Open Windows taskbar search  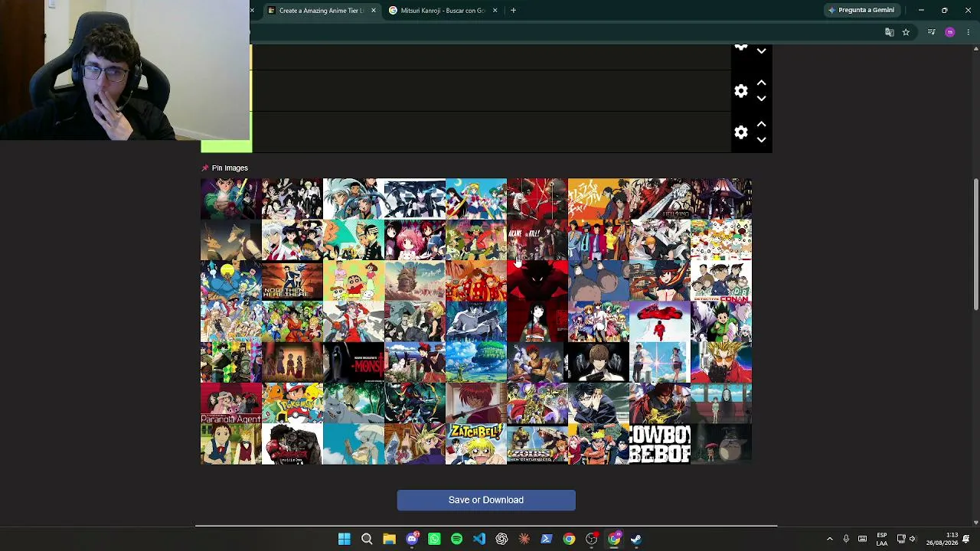point(367,539)
